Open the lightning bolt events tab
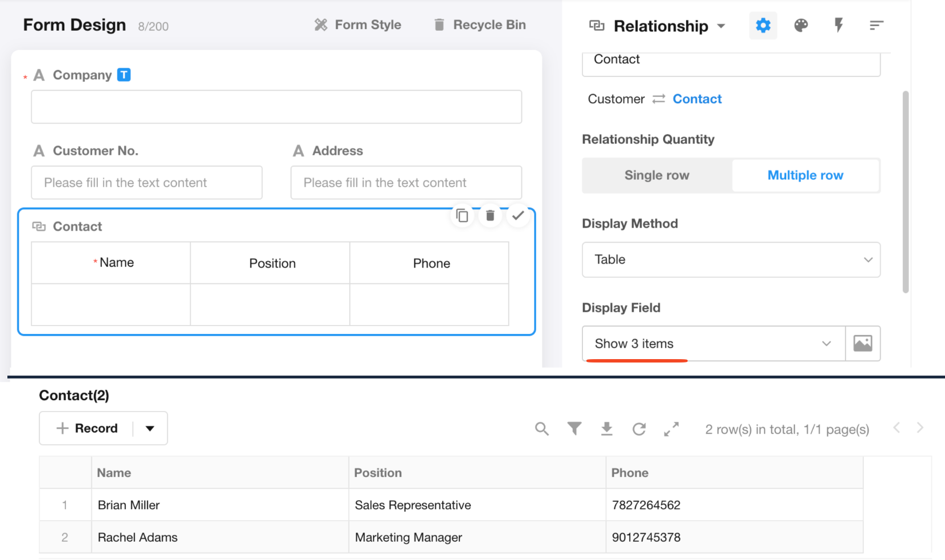 (839, 26)
